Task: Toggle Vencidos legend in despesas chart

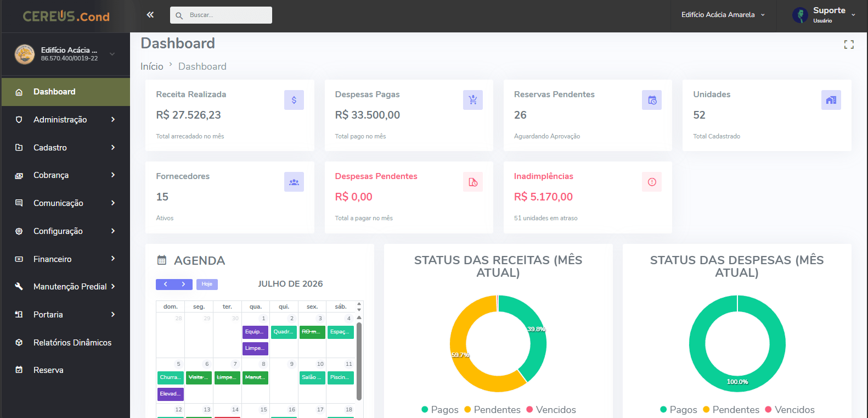Action: tap(790, 410)
